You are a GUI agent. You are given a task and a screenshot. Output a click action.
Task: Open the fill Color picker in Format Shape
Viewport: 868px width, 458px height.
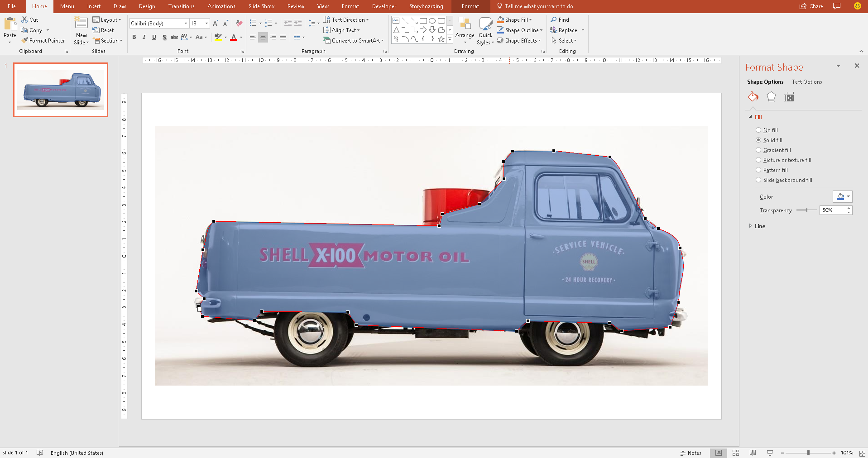(843, 196)
